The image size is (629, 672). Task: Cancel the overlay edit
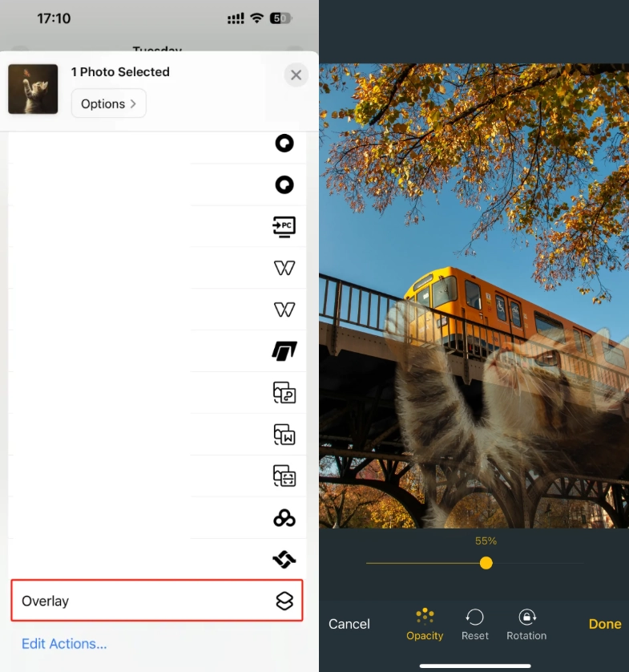349,624
